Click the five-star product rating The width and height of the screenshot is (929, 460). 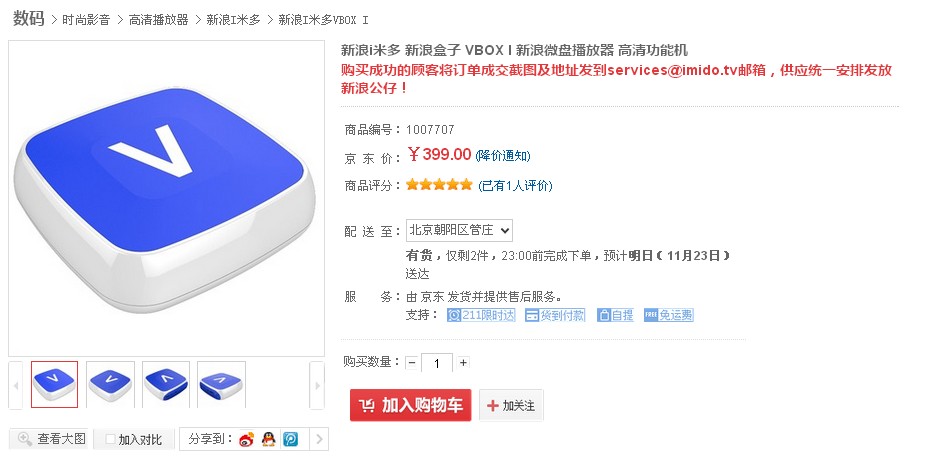click(439, 185)
